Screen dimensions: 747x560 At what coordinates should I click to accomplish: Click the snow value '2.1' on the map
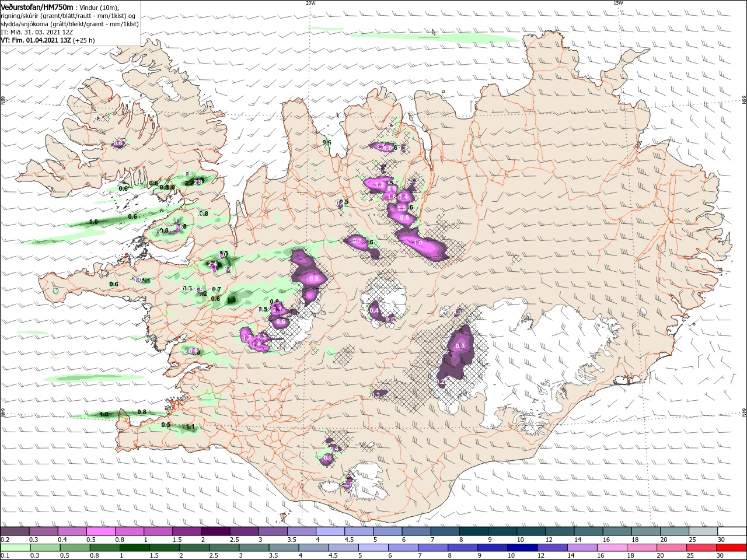tap(278, 308)
